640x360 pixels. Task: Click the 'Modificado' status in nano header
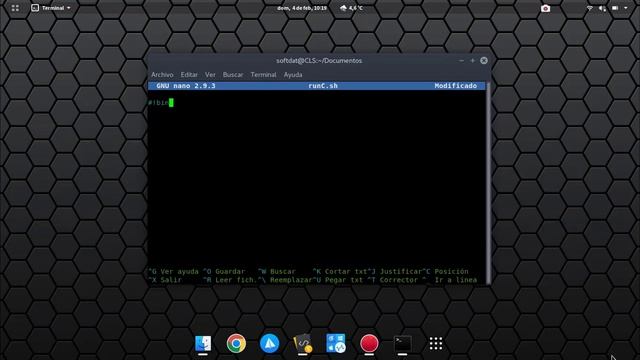click(456, 86)
